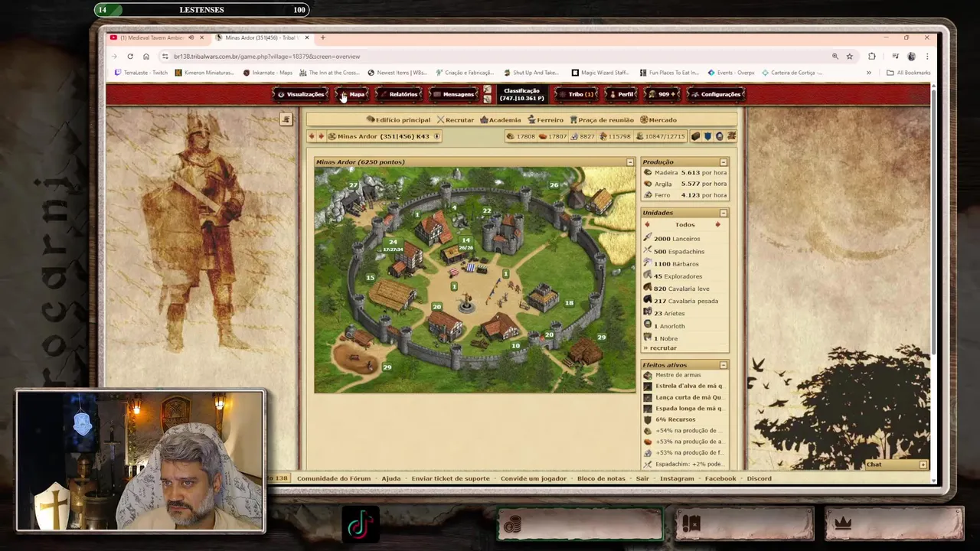Image resolution: width=980 pixels, height=551 pixels.
Task: Open the Discord footer link
Action: coord(759,479)
